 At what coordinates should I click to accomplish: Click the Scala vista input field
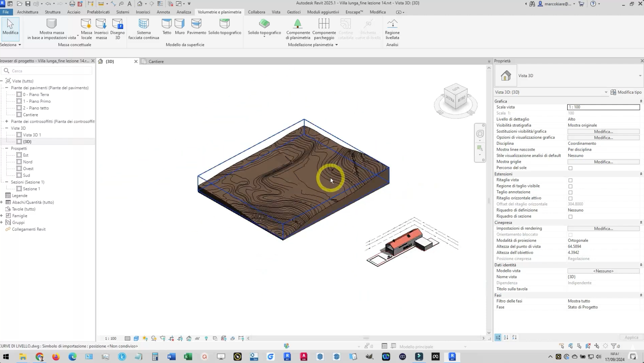[603, 107]
